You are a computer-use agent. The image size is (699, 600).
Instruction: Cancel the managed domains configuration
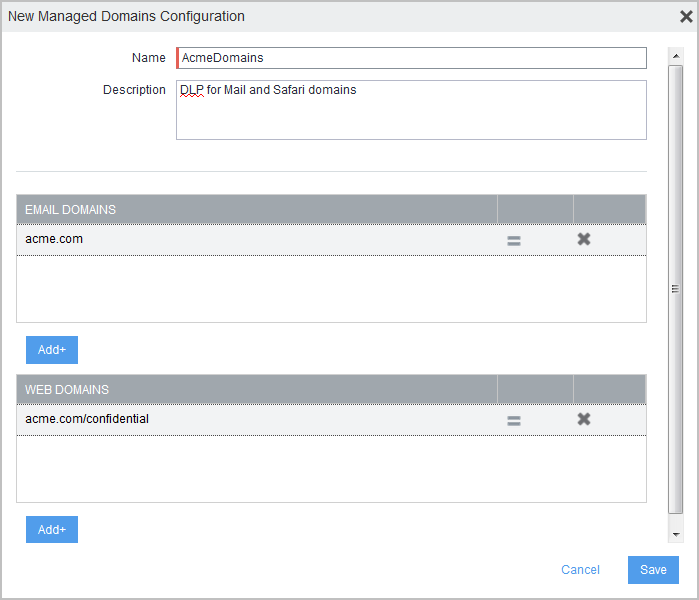[x=580, y=570]
